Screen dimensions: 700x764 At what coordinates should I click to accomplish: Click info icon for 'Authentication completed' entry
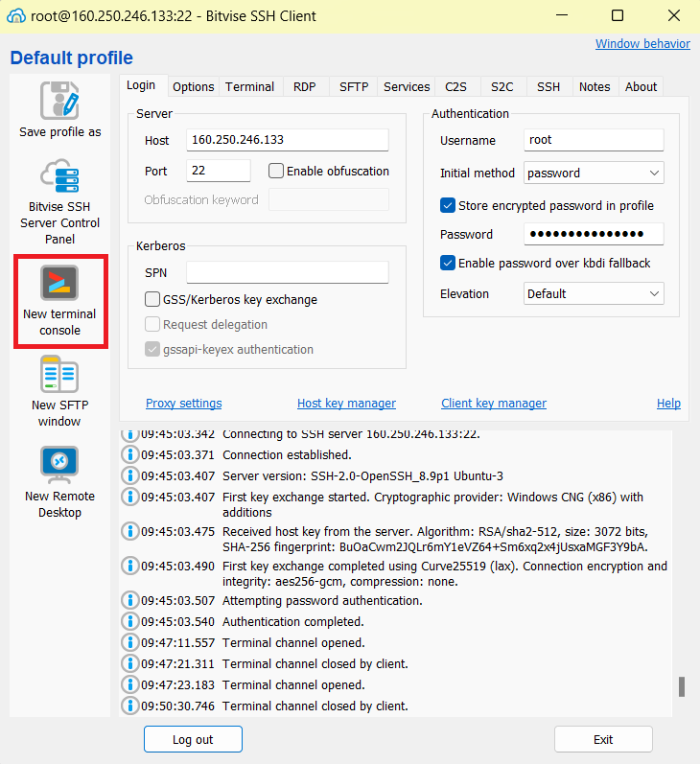coord(129,621)
